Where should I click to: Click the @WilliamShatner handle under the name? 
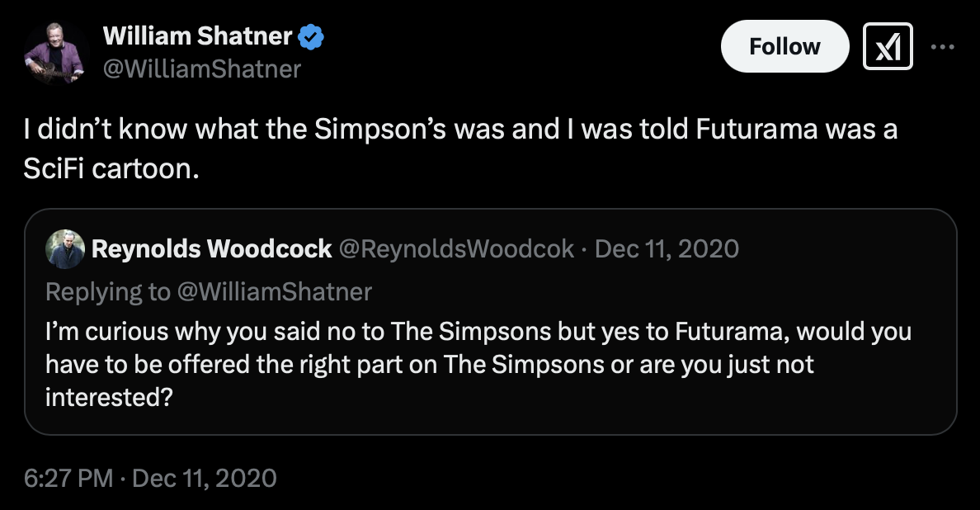pyautogui.click(x=201, y=68)
